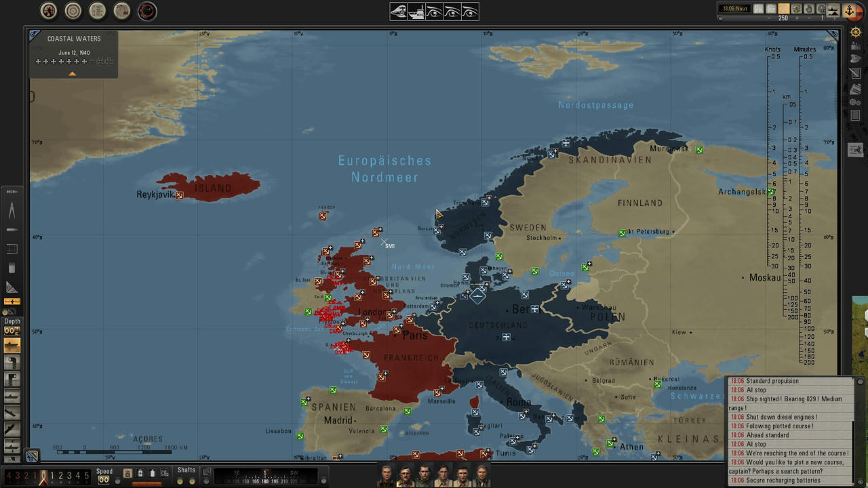868x488 pixels.
Task: Click the Depth label
Action: (x=12, y=321)
